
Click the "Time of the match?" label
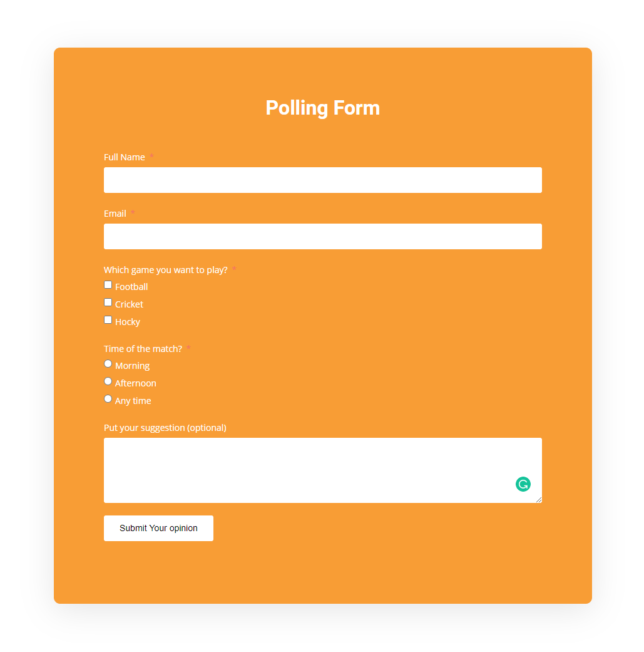[x=143, y=349]
